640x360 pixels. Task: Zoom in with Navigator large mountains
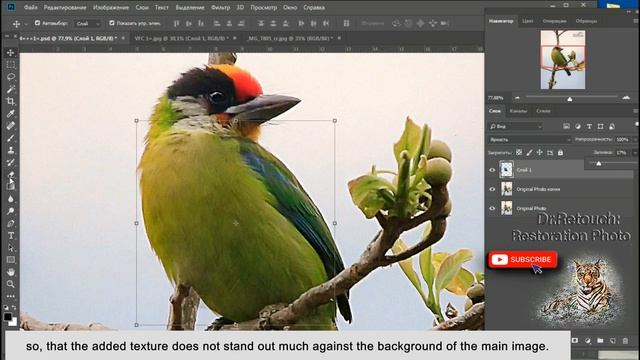tap(626, 98)
